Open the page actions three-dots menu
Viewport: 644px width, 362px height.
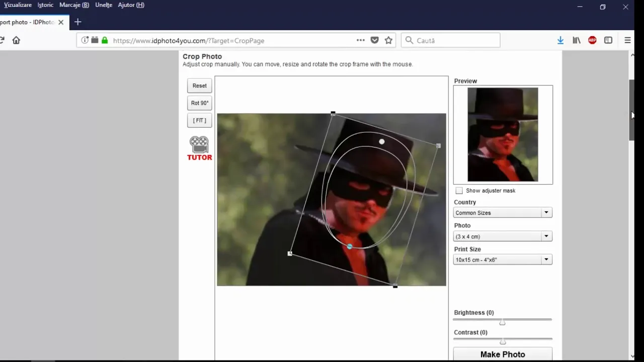pyautogui.click(x=361, y=40)
